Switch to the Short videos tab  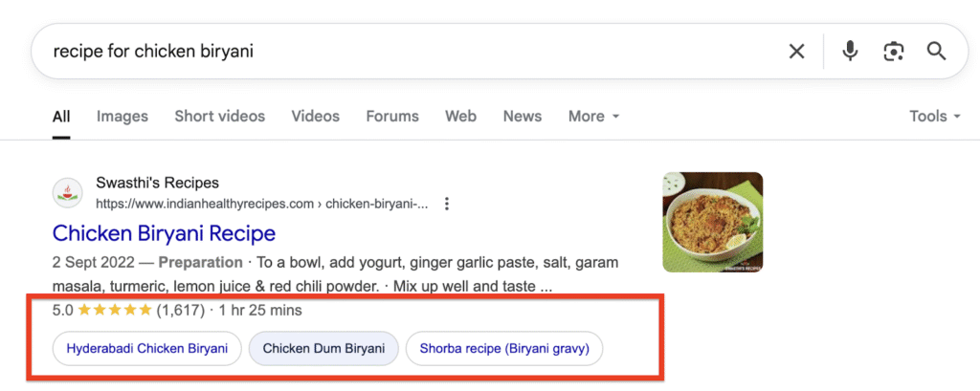pyautogui.click(x=219, y=117)
